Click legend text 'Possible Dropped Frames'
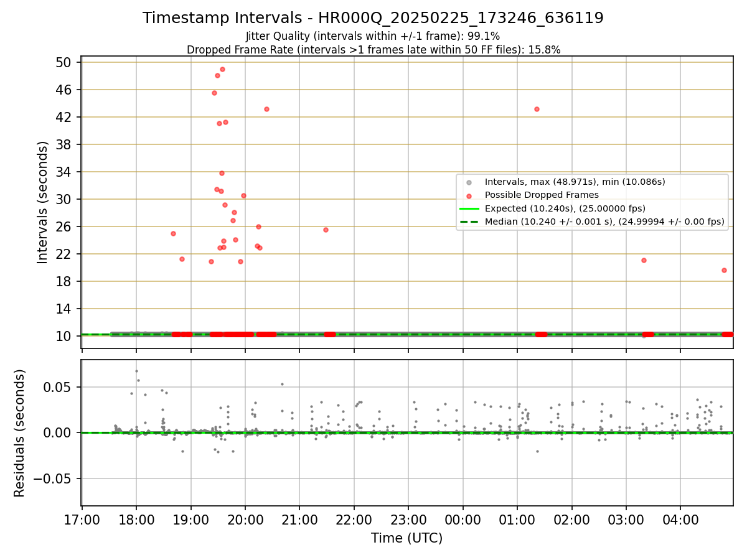This screenshot has height=560, width=747. (x=542, y=195)
